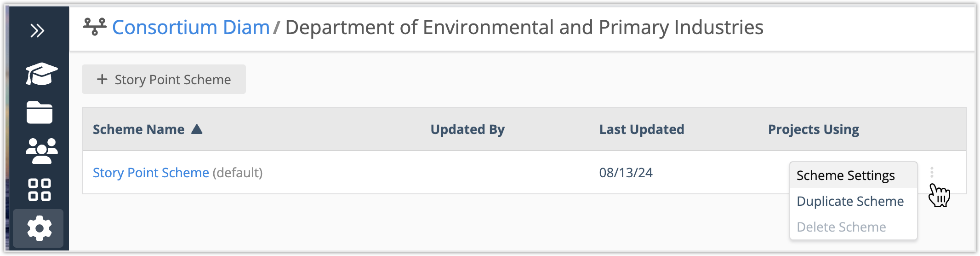Expand the collapsed sidebar with double chevron
The image size is (980, 256).
point(37,30)
